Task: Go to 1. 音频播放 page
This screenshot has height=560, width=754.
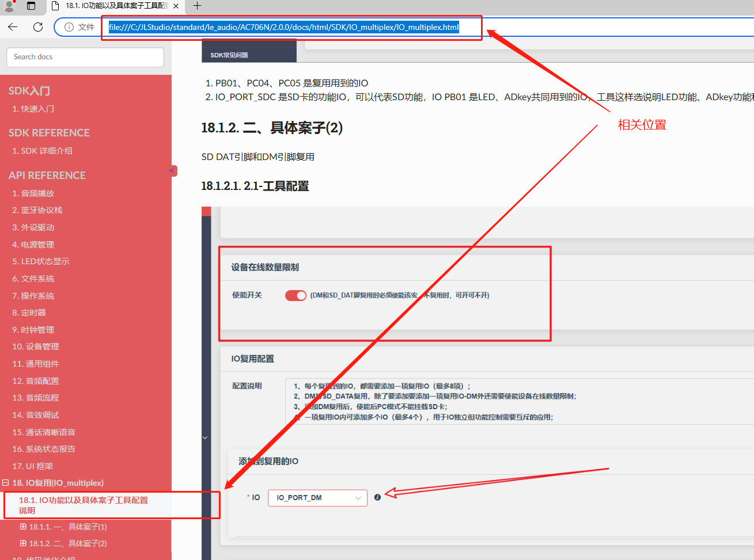Action: tap(33, 193)
